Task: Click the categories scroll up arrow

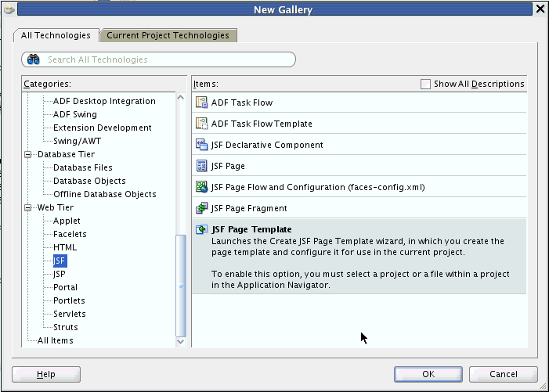Action: (x=181, y=97)
